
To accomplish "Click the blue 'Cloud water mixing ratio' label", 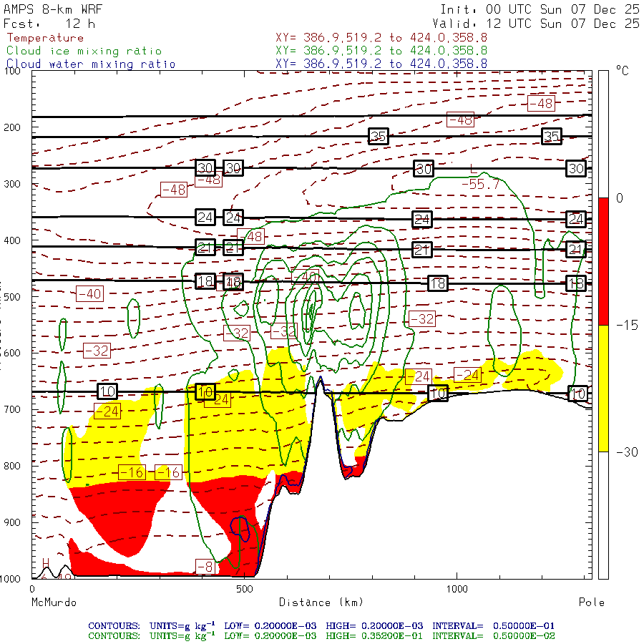I will point(91,64).
